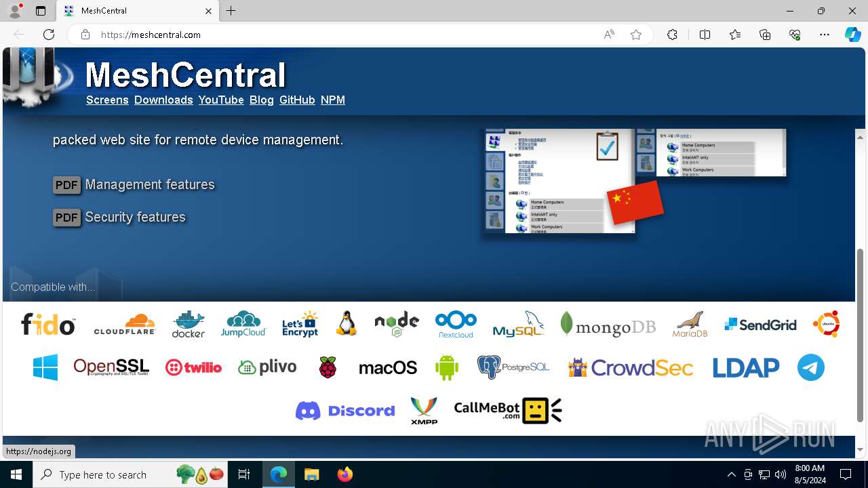Open Task View on the taskbar
Screen dimensions: 868x488
click(244, 474)
